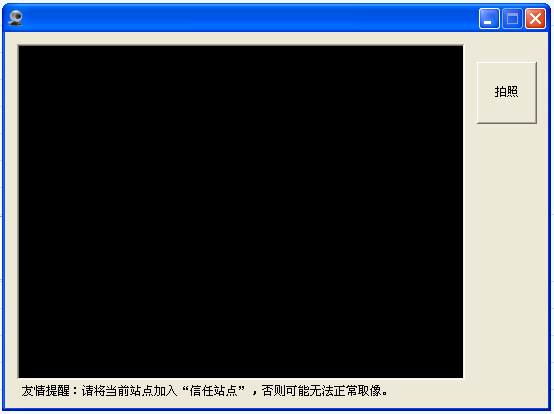Click the 否则可能无法正常取像 text

322,391
